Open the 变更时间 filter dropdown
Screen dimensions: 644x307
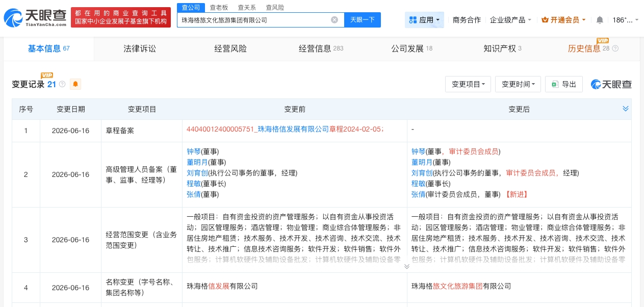coord(518,84)
